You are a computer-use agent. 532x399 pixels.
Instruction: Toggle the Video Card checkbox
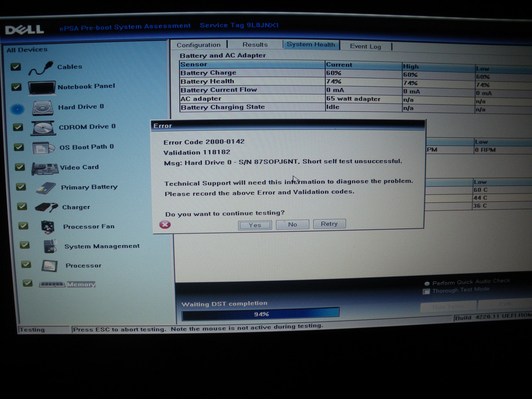(x=19, y=167)
